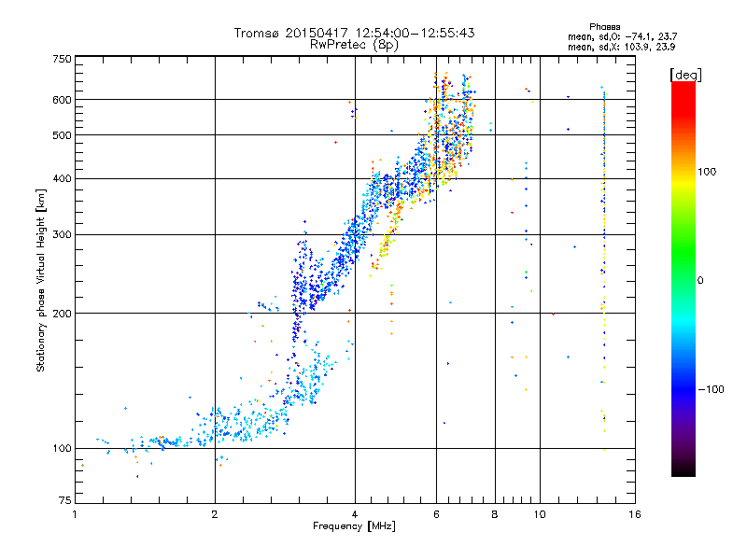Click the 10 tick label on frequency axis
The width and height of the screenshot is (747, 560).
point(540,514)
